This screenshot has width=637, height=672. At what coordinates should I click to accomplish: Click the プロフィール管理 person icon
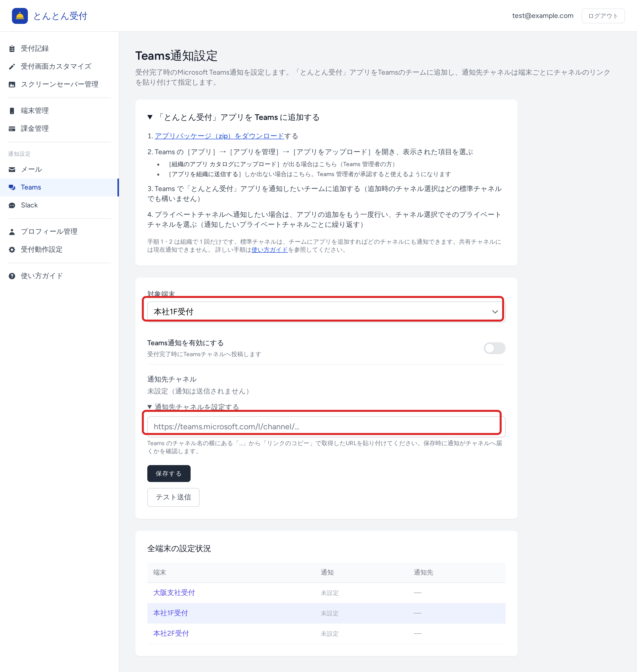pos(12,232)
